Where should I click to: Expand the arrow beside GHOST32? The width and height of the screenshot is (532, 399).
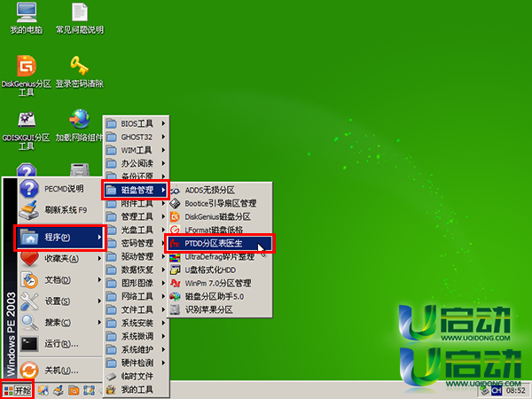pos(163,137)
